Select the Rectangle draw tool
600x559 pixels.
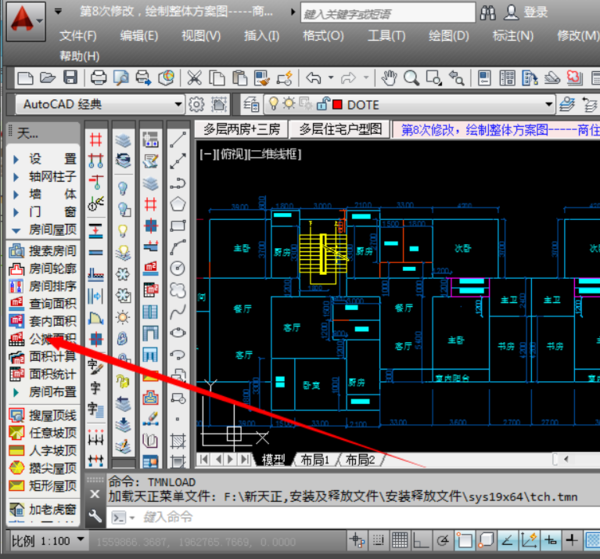178,225
